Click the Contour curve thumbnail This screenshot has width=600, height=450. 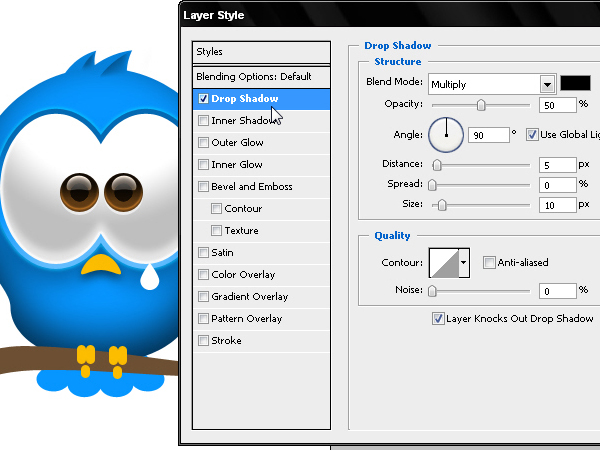click(444, 263)
